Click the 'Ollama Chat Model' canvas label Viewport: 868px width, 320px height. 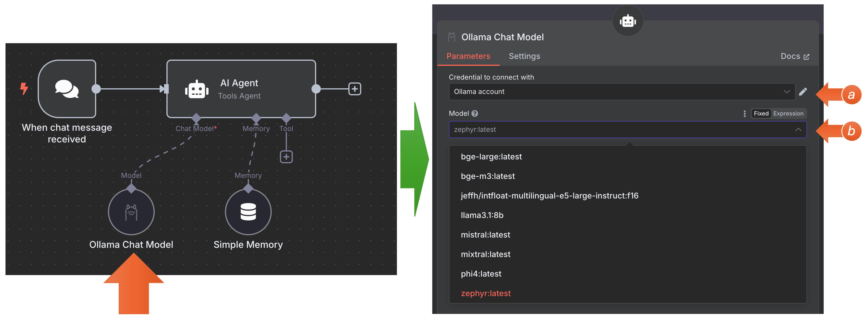click(131, 244)
